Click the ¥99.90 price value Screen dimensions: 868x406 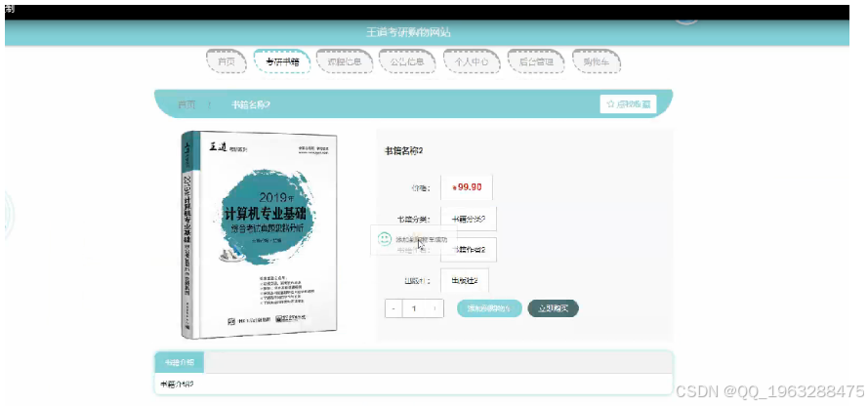pyautogui.click(x=467, y=187)
